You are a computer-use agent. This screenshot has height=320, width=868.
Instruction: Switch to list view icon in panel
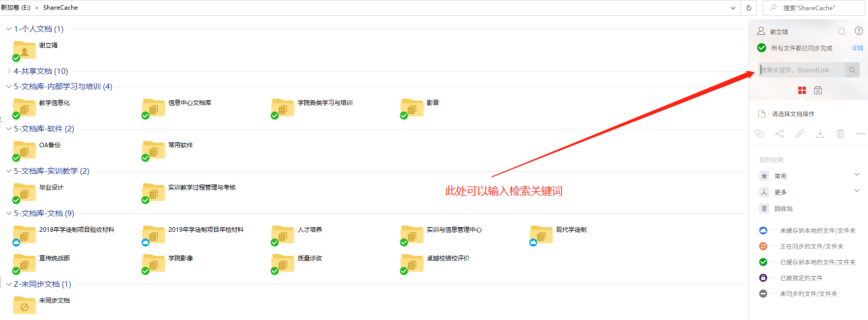tap(818, 90)
